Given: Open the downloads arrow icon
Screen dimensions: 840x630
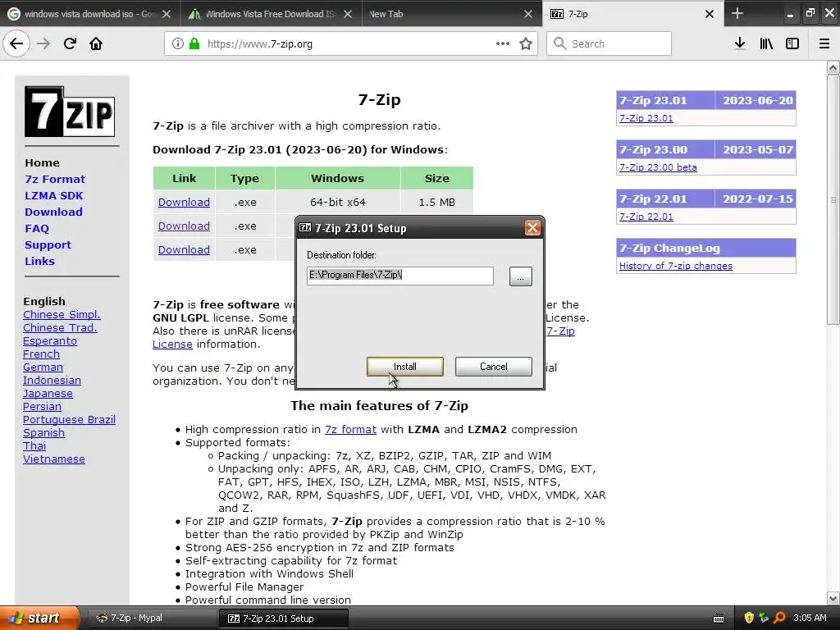Looking at the screenshot, I should 740,43.
